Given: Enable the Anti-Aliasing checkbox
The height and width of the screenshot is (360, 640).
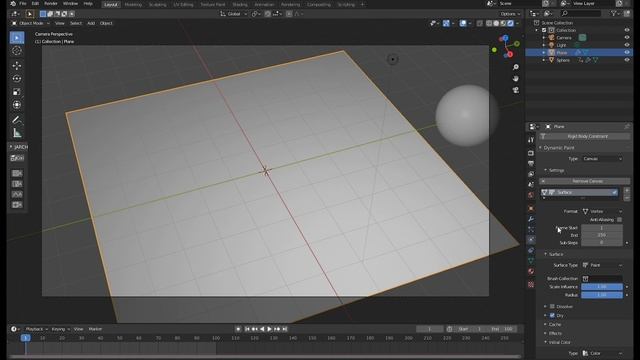Looking at the screenshot, I should pyautogui.click(x=620, y=220).
